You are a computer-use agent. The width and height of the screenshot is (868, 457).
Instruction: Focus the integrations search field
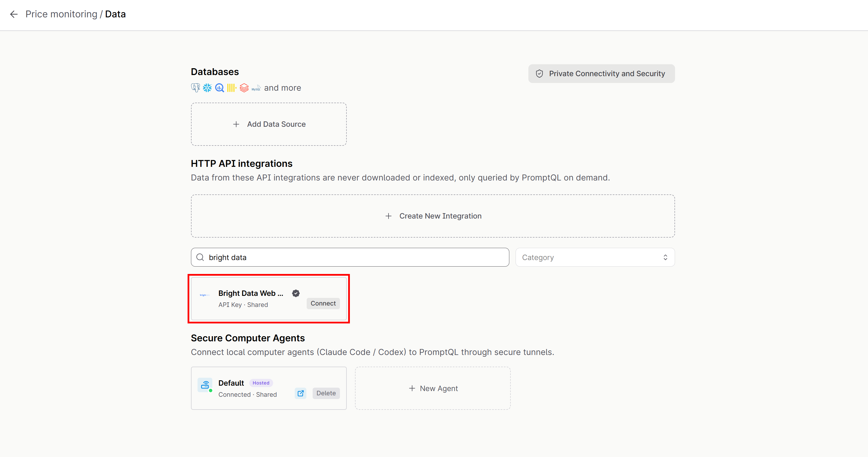tap(350, 257)
